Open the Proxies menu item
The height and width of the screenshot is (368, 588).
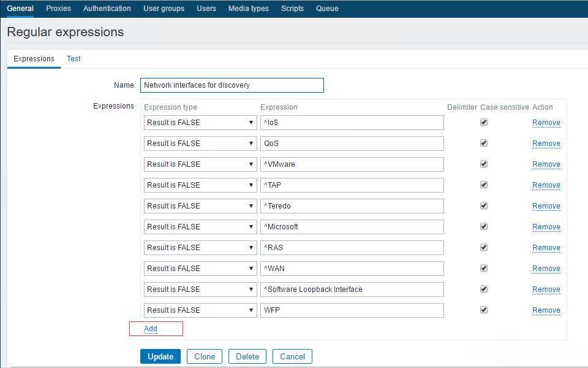coord(58,8)
